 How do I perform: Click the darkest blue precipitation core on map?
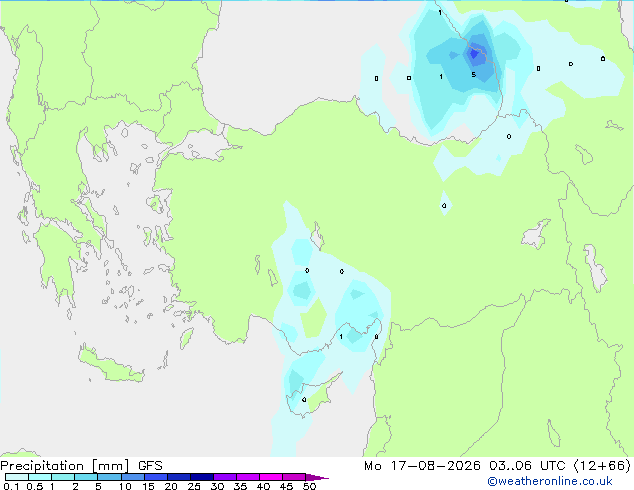(473, 54)
